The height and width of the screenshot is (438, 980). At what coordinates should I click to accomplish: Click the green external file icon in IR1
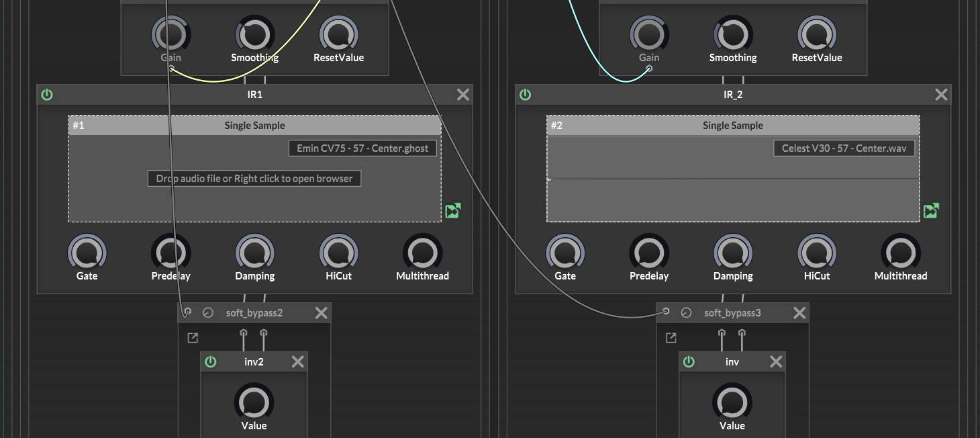[x=453, y=211]
